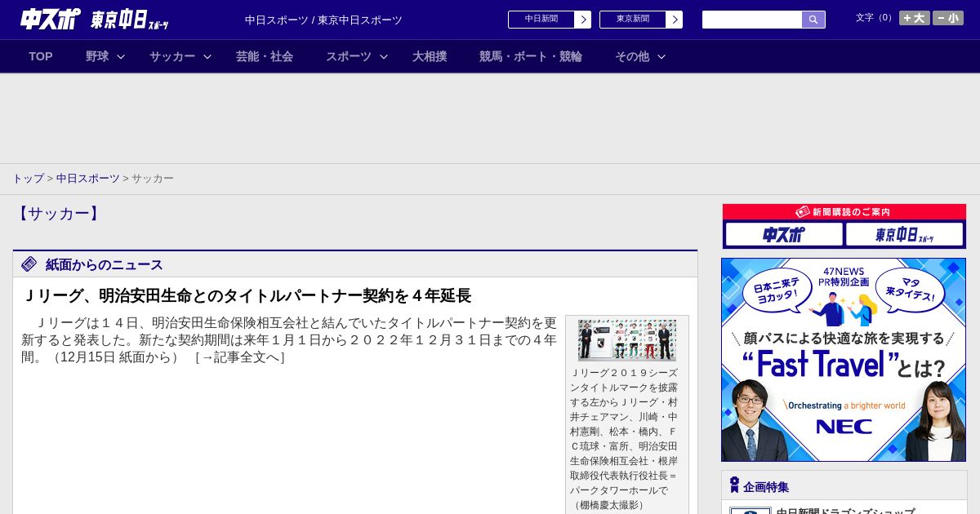
Task: Expand the サッカー dropdown chevron
Action: pos(207,57)
